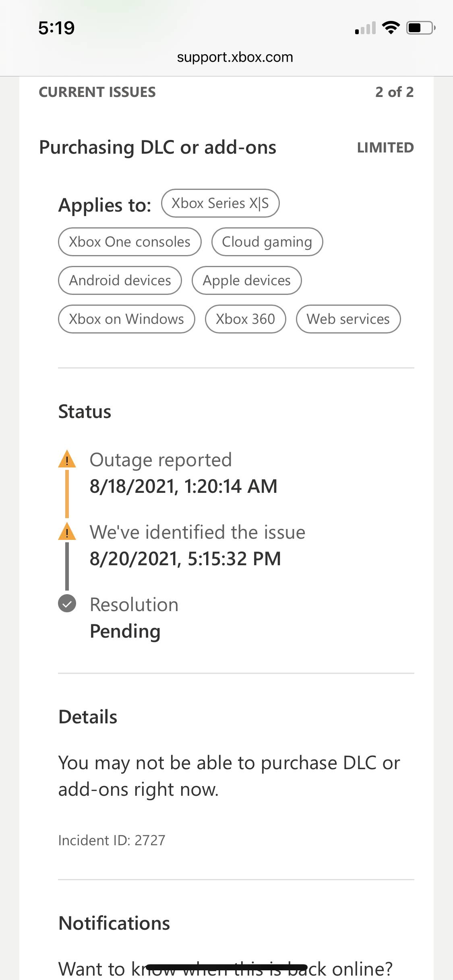Image resolution: width=453 pixels, height=980 pixels.
Task: Tap the 2 of 2 issue counter
Action: pos(394,92)
